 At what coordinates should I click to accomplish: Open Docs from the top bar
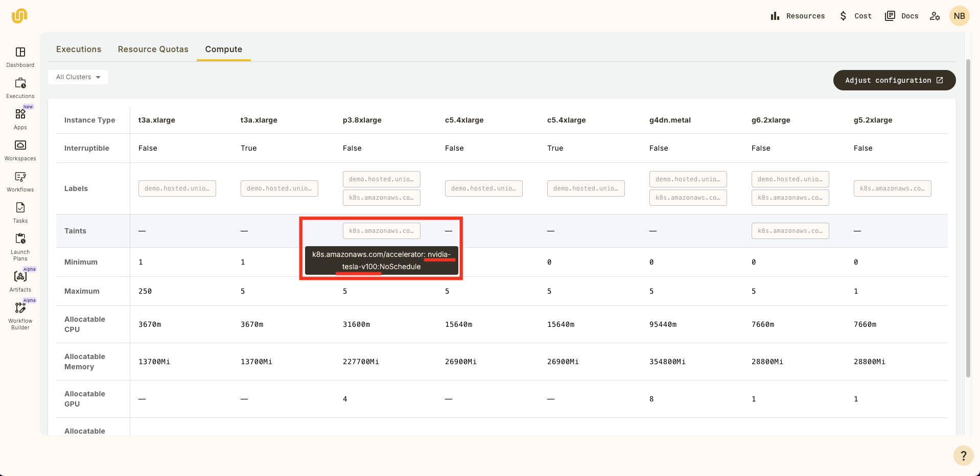tap(902, 16)
